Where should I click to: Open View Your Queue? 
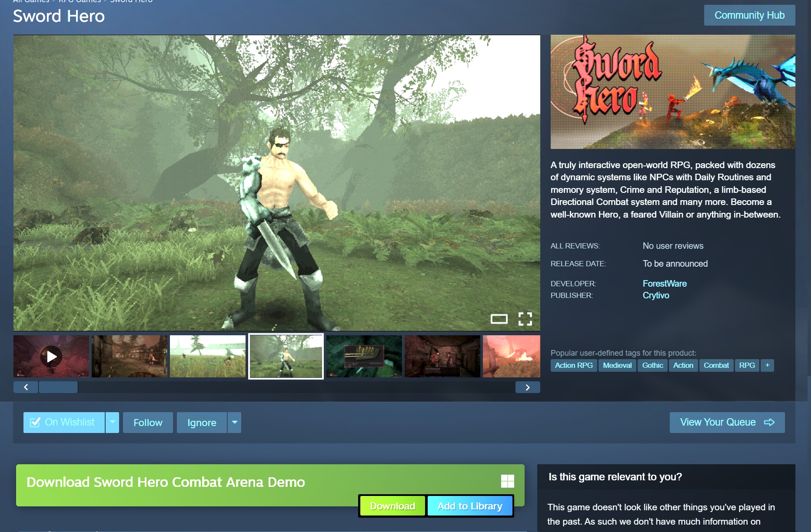coord(727,423)
